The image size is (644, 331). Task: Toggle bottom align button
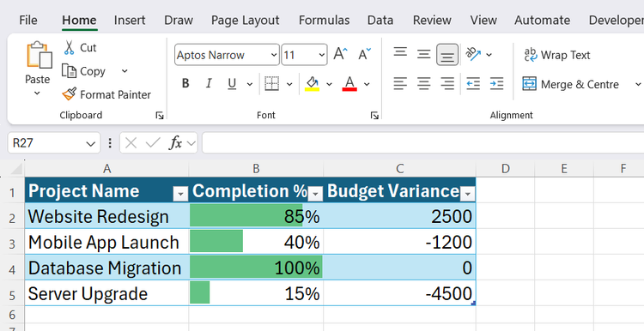click(447, 55)
